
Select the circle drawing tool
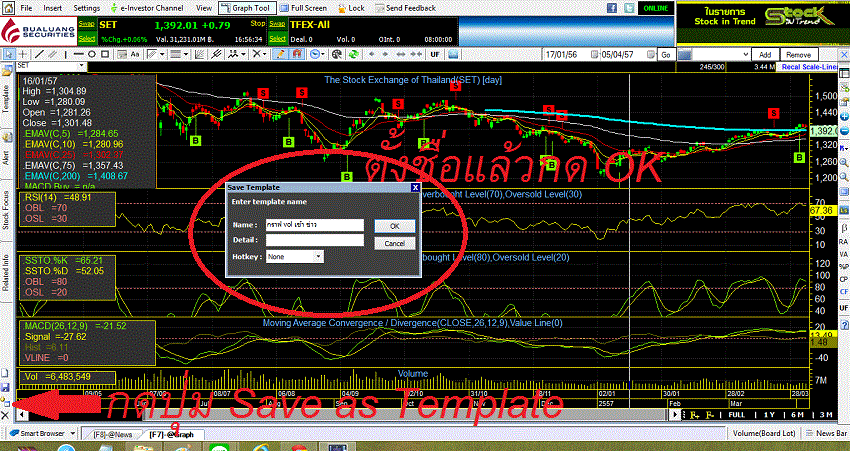(x=92, y=54)
